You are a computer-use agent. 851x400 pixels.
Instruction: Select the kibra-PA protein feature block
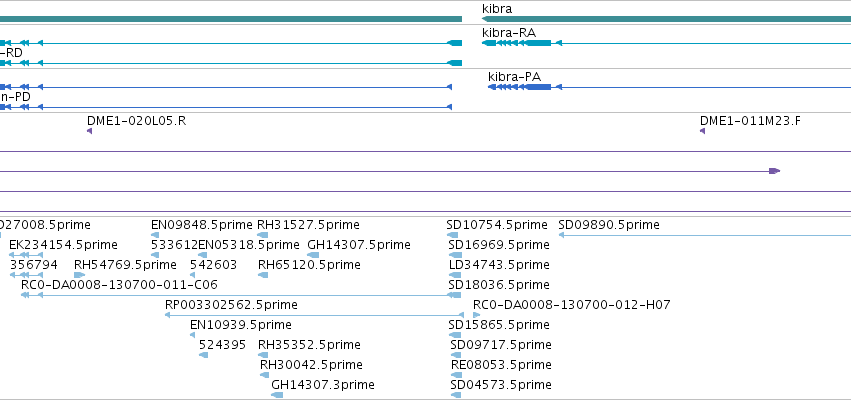coord(538,87)
